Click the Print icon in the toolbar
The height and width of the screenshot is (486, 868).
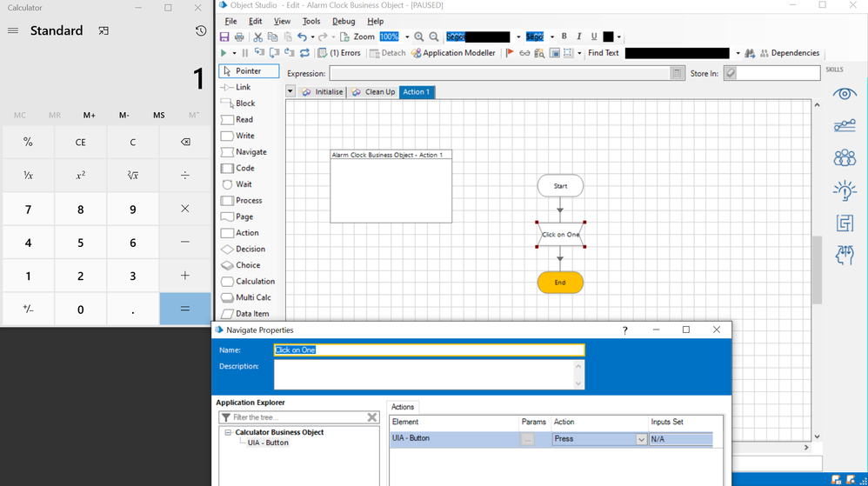pyautogui.click(x=239, y=37)
